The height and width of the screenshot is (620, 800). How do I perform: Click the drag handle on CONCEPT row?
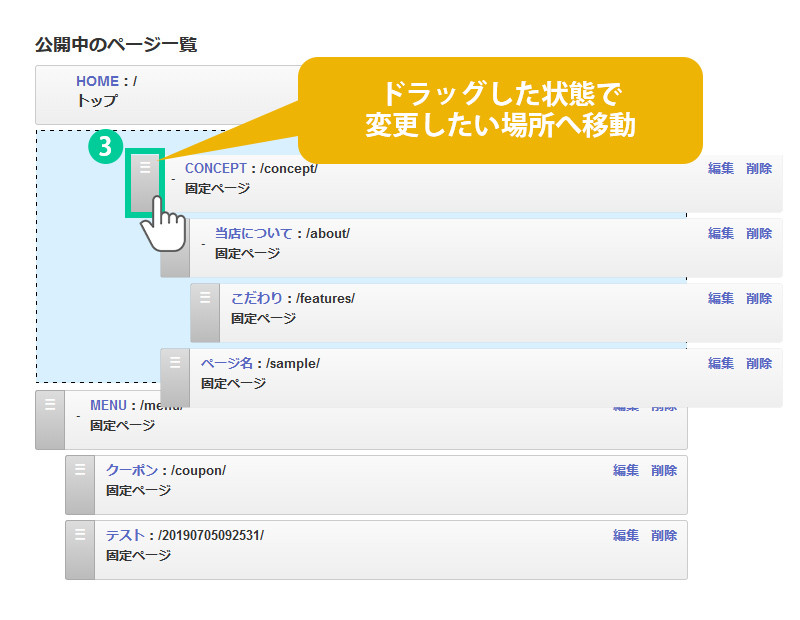click(x=145, y=182)
